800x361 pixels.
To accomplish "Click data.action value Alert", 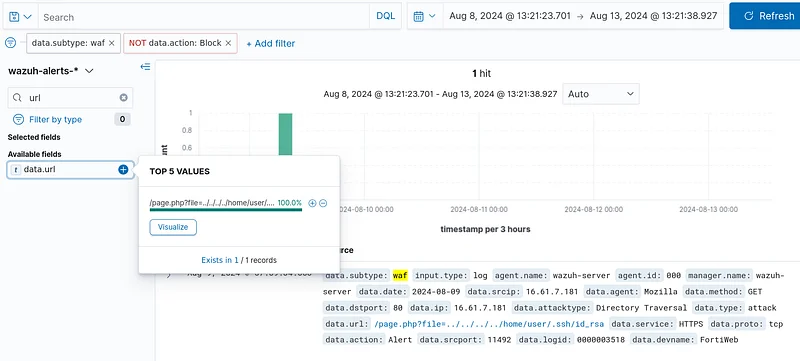I will (400, 340).
